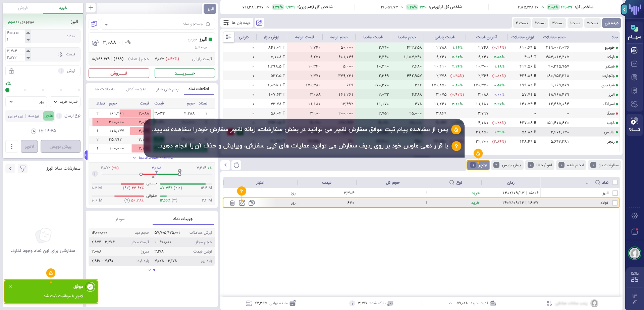Click the green percentage slider handle

point(7,90)
